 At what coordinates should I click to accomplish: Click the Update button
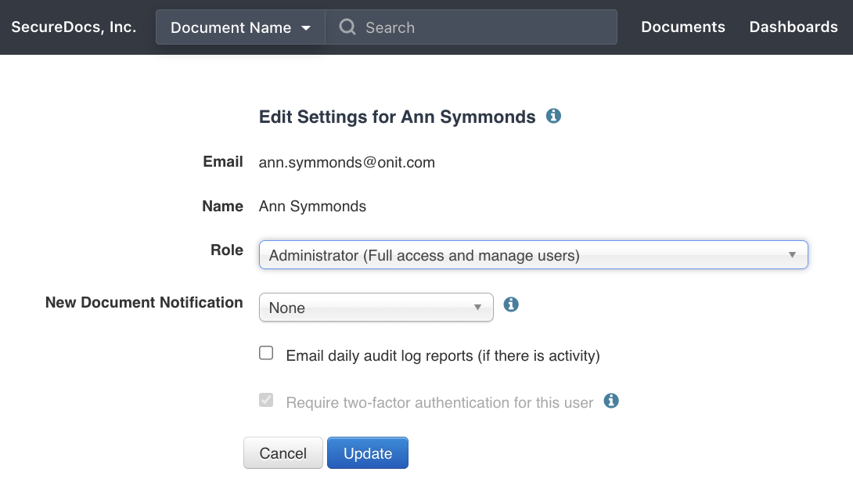[368, 453]
